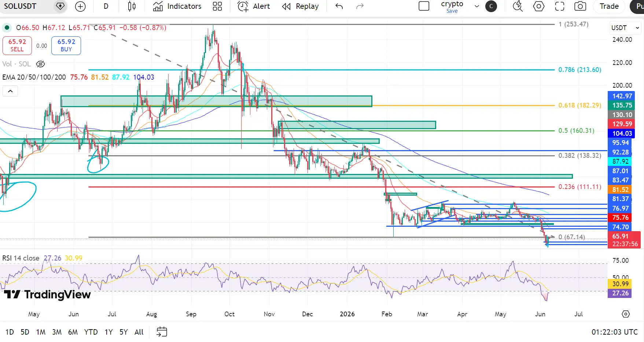Image resolution: width=644 pixels, height=342 pixels.
Task: Show All available data range
Action: 139,332
